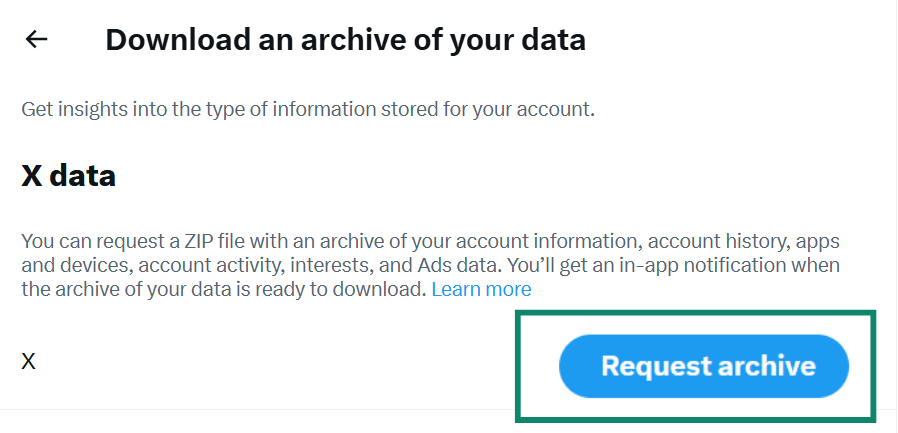Select the "X data" section heading
This screenshot has height=433, width=898.
point(69,176)
